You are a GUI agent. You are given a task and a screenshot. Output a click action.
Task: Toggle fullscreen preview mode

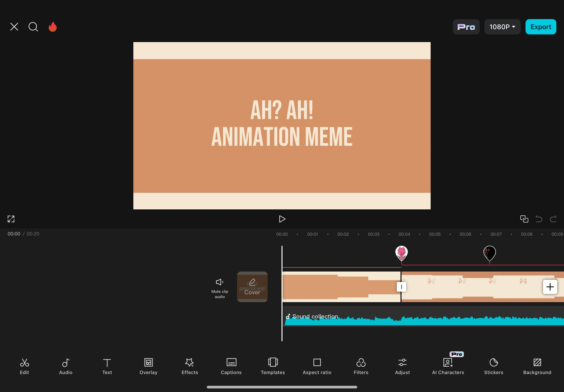pyautogui.click(x=11, y=219)
